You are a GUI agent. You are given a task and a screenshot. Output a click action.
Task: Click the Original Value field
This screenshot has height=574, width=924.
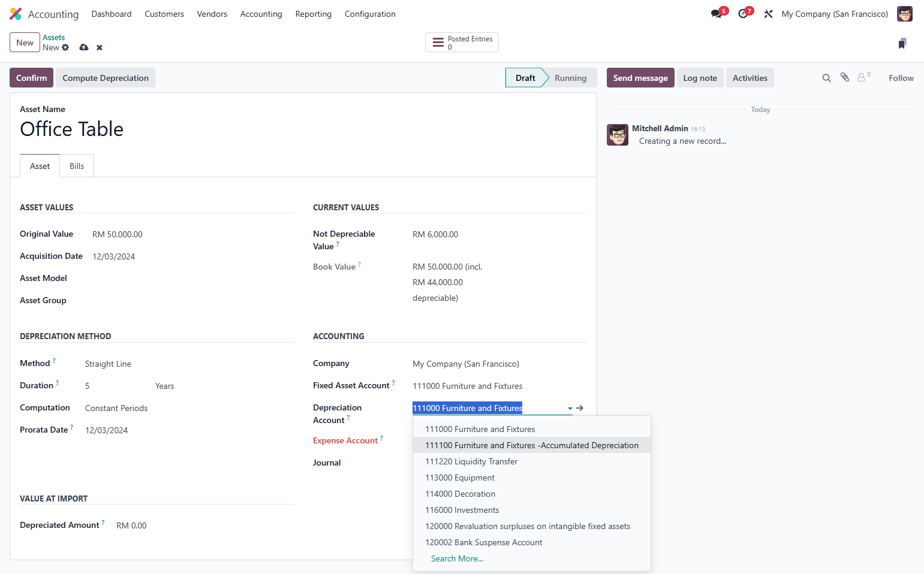coord(192,234)
